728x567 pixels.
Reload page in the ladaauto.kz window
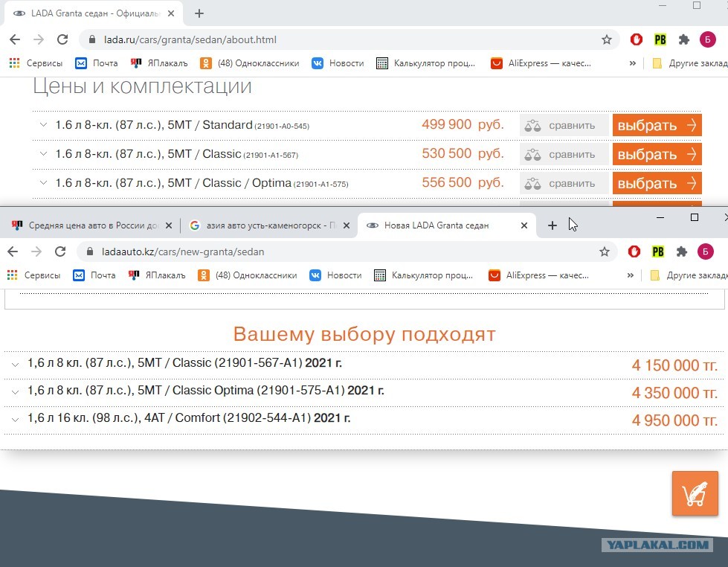(x=60, y=252)
